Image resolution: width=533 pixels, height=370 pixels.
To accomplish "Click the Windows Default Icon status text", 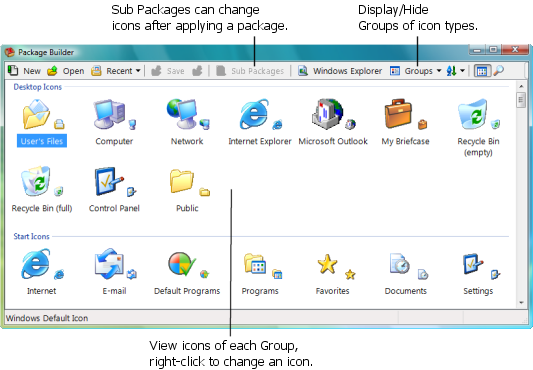I will point(47,318).
